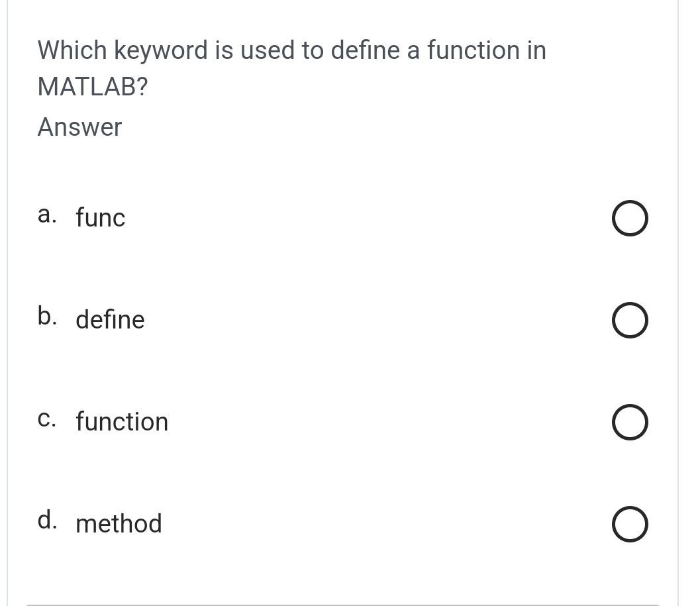
Task: Click the letter 'c.' prefix
Action: pyautogui.click(x=47, y=418)
